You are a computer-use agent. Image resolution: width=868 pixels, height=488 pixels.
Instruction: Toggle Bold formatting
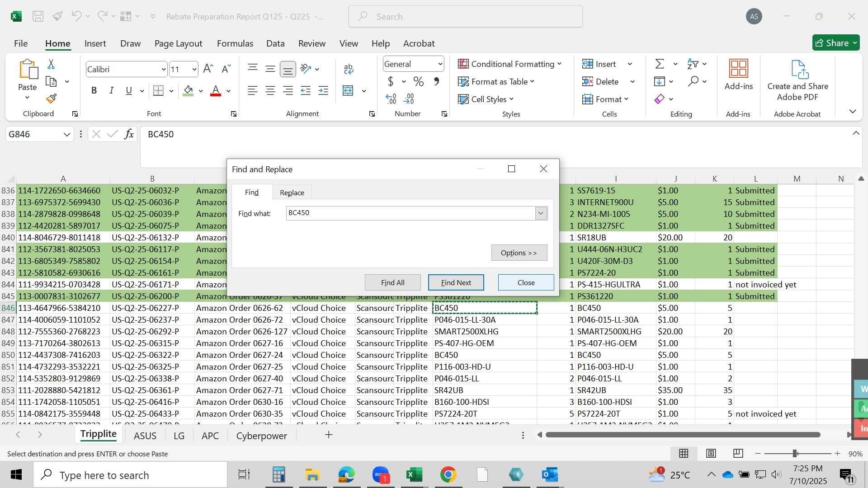(94, 90)
